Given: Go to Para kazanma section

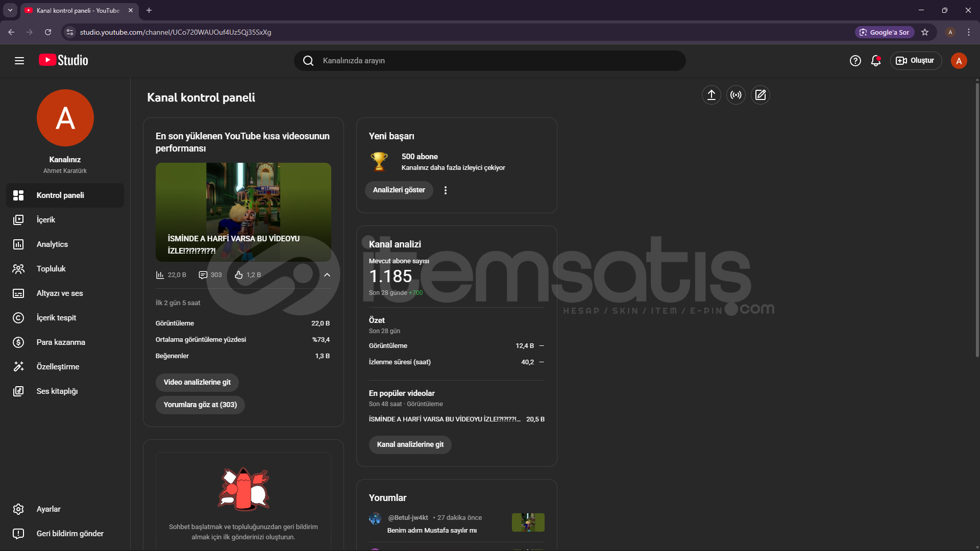Looking at the screenshot, I should [x=61, y=342].
